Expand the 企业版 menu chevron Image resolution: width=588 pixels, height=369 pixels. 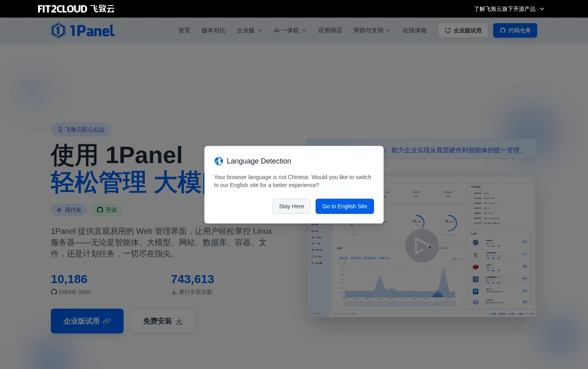(x=260, y=30)
